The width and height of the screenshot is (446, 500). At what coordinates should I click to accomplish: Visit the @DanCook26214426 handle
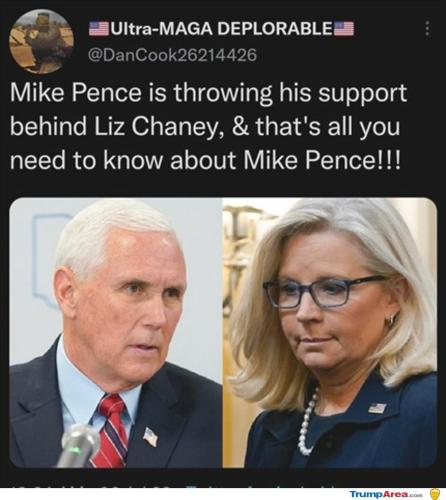pyautogui.click(x=172, y=55)
